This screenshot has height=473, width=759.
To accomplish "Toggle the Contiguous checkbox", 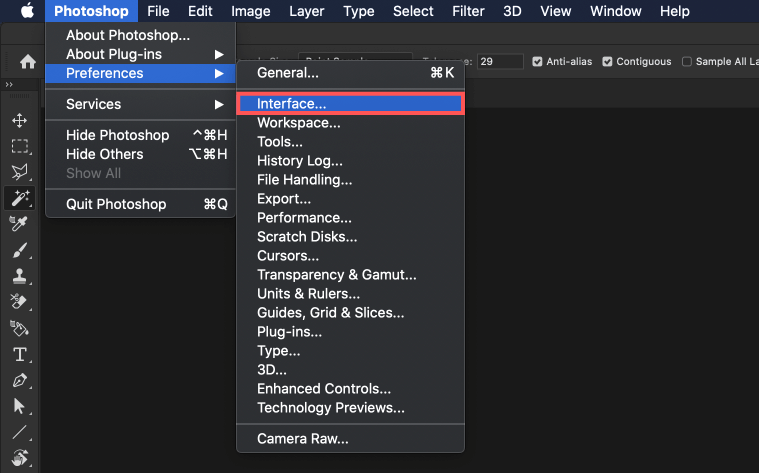I will 607,61.
